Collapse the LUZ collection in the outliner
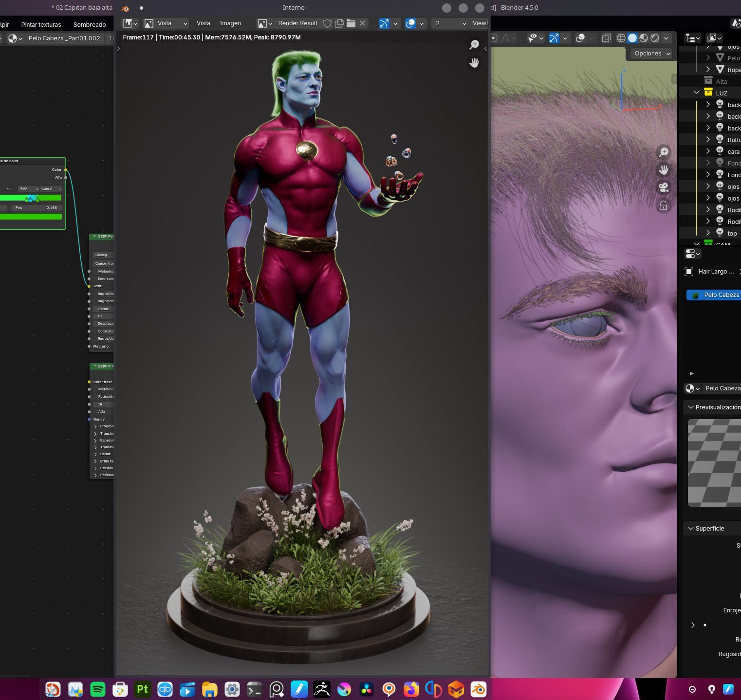The image size is (741, 700). point(697,92)
